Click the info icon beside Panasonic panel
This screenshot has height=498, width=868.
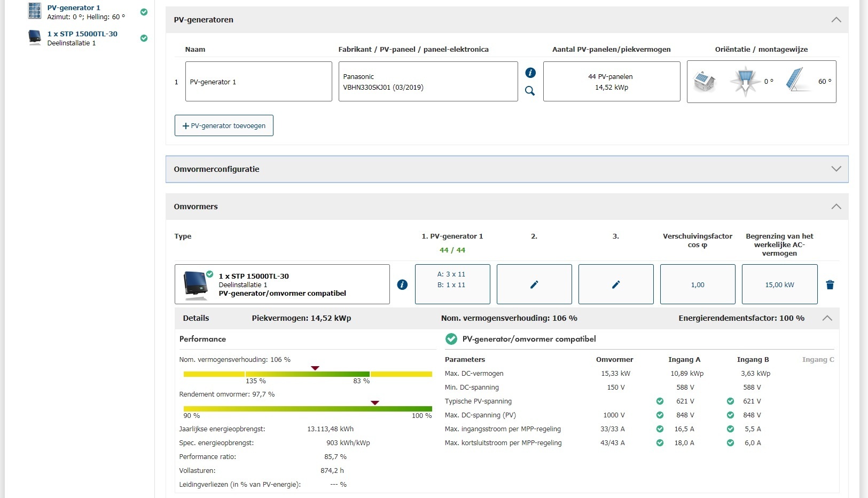[530, 73]
